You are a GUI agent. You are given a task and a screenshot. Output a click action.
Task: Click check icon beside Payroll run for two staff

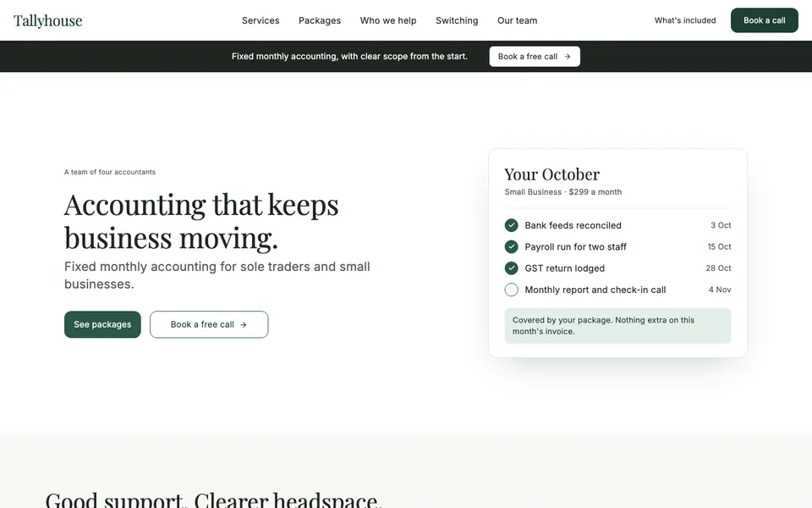(511, 246)
